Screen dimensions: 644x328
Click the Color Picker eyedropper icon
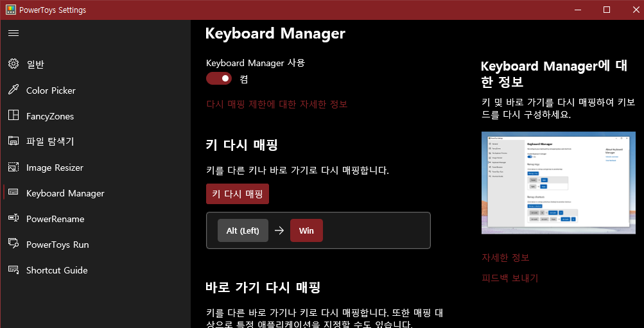click(x=13, y=89)
